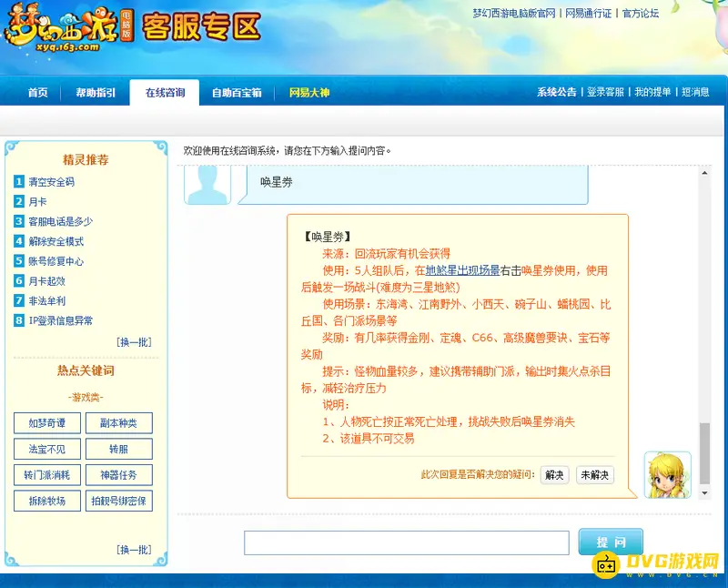Select recommended question 解除安全模式
This screenshot has height=588, width=728.
tap(56, 241)
